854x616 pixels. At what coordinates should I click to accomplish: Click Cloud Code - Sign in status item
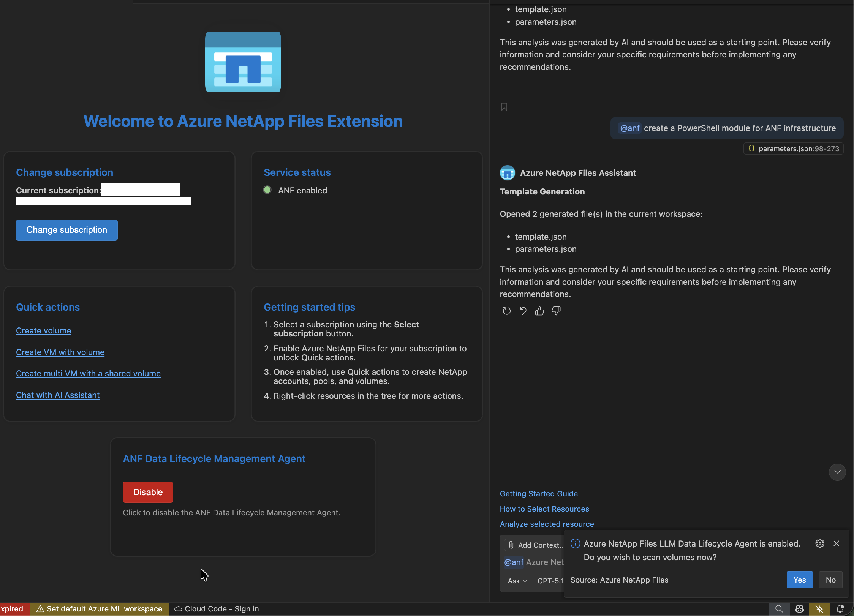pyautogui.click(x=217, y=609)
